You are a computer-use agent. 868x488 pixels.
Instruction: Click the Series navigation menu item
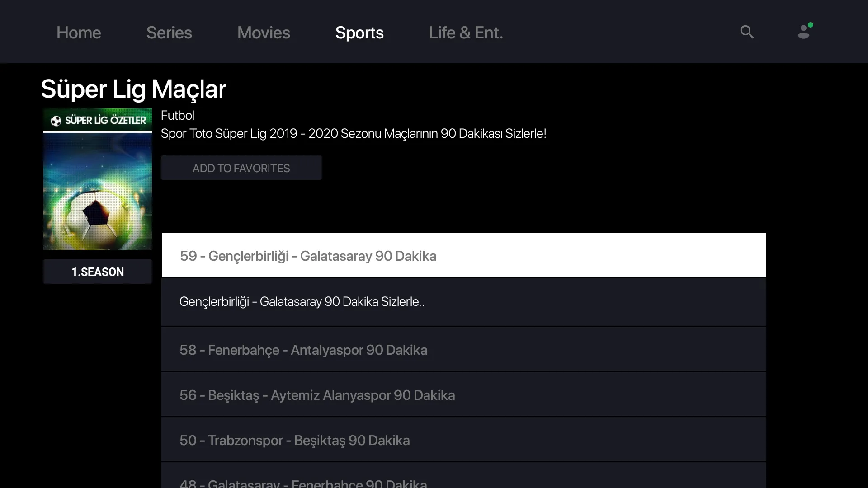click(170, 32)
